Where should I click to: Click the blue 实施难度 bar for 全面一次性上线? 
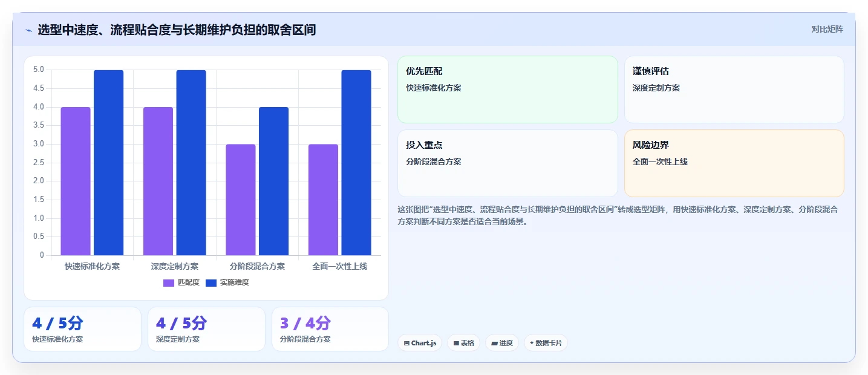tap(356, 163)
